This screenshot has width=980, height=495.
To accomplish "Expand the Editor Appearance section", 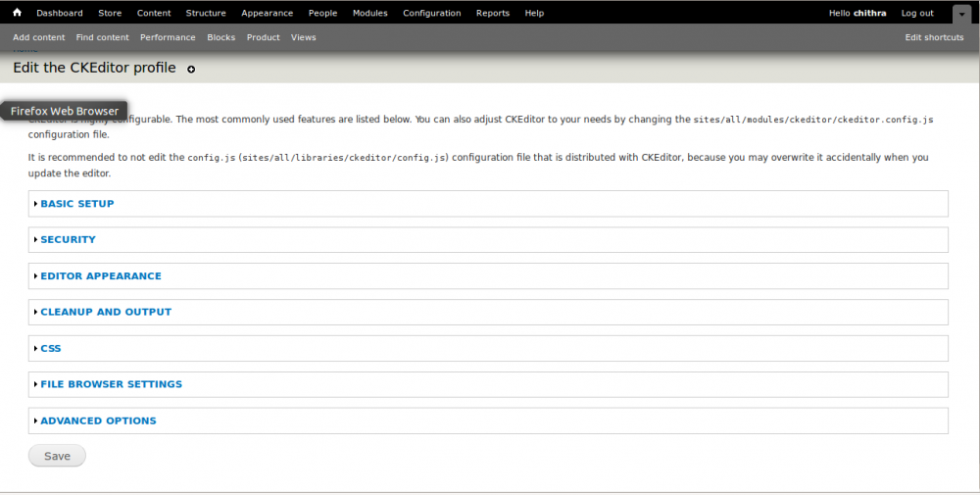I will (x=100, y=276).
